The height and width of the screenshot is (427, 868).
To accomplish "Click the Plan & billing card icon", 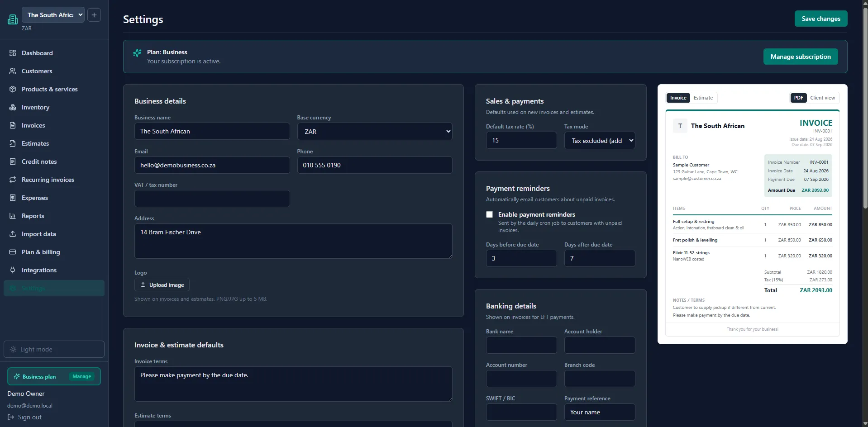I will [x=13, y=252].
